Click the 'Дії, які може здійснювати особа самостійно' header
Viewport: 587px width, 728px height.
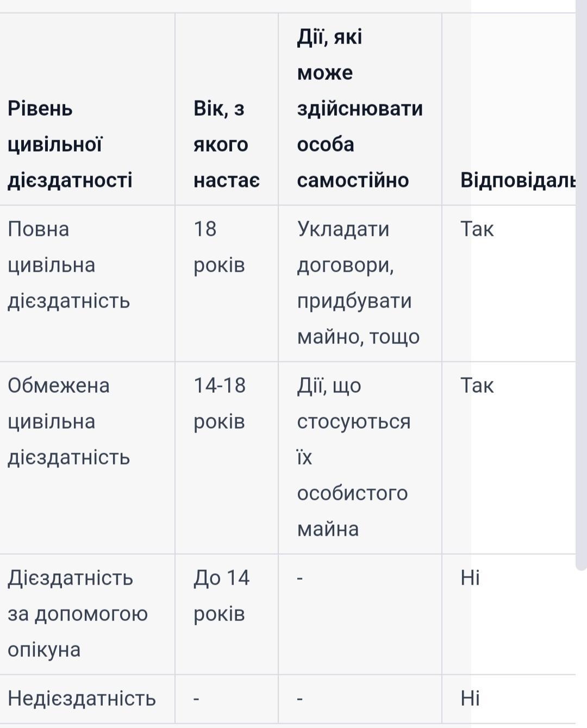point(359,109)
